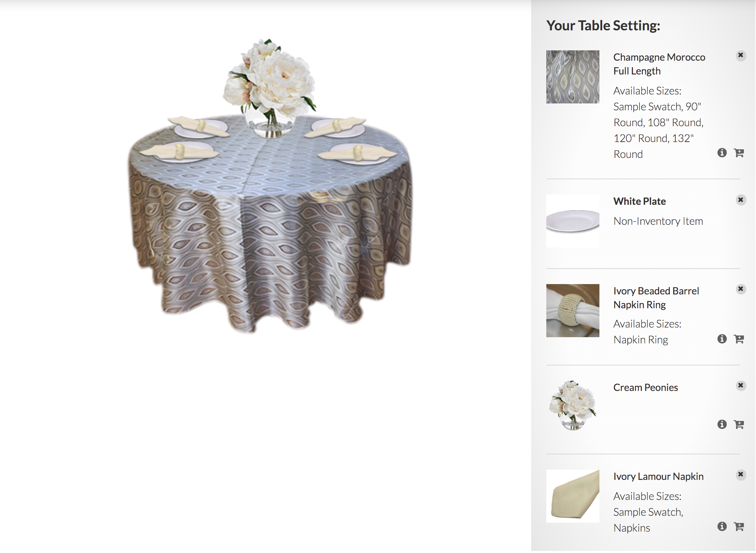756x553 pixels.
Task: Open info for Cream Peonies
Action: tap(722, 424)
